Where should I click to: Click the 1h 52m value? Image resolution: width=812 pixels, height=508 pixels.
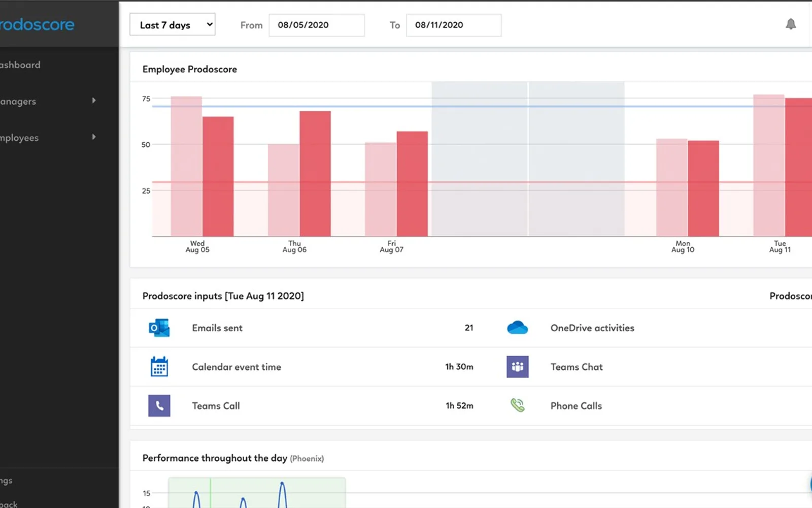coord(459,405)
